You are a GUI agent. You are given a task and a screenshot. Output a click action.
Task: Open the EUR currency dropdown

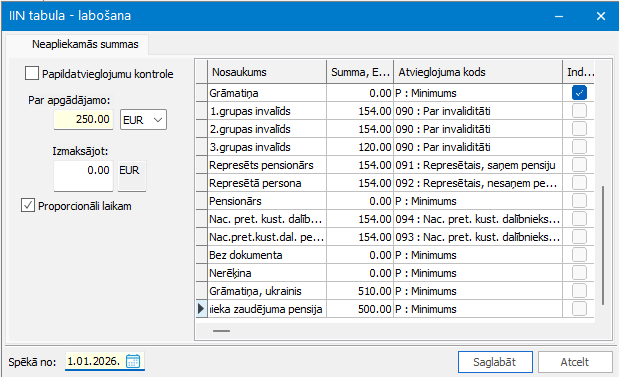coord(143,120)
